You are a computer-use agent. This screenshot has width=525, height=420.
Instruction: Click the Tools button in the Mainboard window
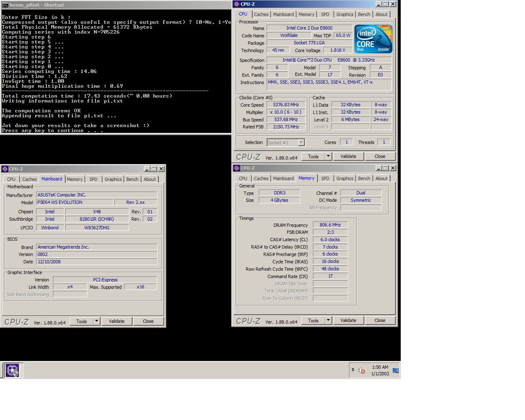point(82,321)
